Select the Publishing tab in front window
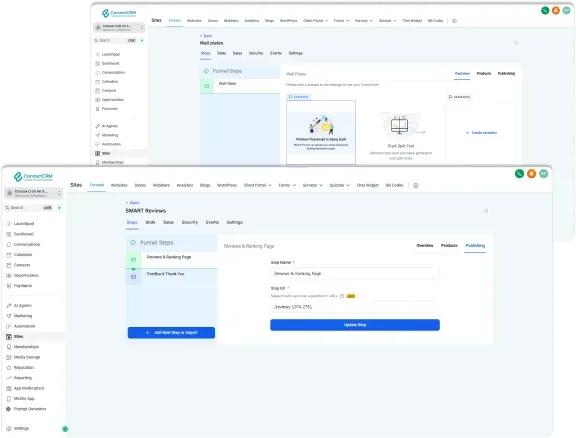Image resolution: width=576 pixels, height=438 pixels. (x=475, y=245)
